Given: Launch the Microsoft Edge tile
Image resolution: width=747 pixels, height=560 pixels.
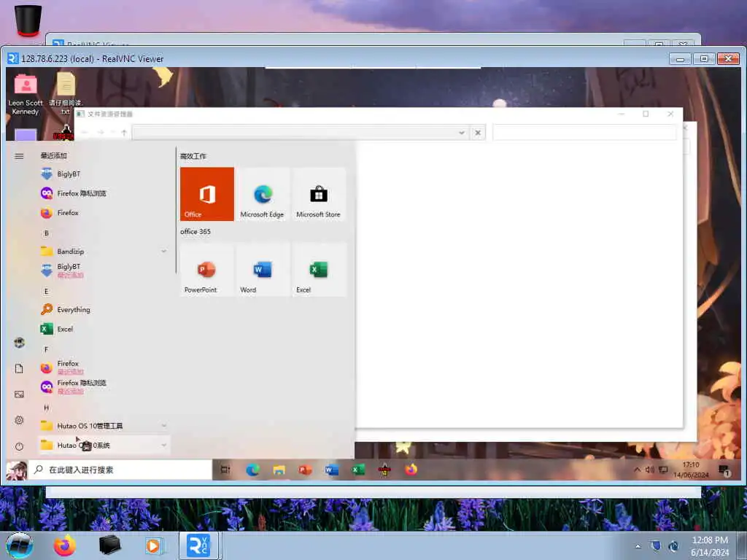Looking at the screenshot, I should point(263,194).
